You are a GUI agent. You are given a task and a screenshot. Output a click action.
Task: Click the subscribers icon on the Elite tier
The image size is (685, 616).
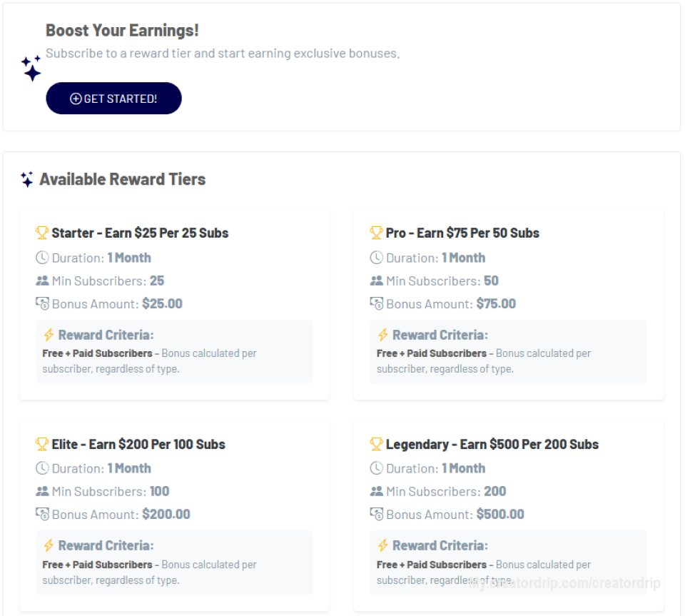pyautogui.click(x=41, y=490)
